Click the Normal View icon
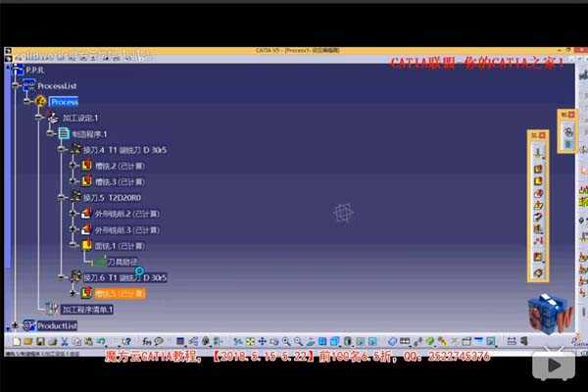Image resolution: width=588 pixels, height=392 pixels. [x=311, y=341]
